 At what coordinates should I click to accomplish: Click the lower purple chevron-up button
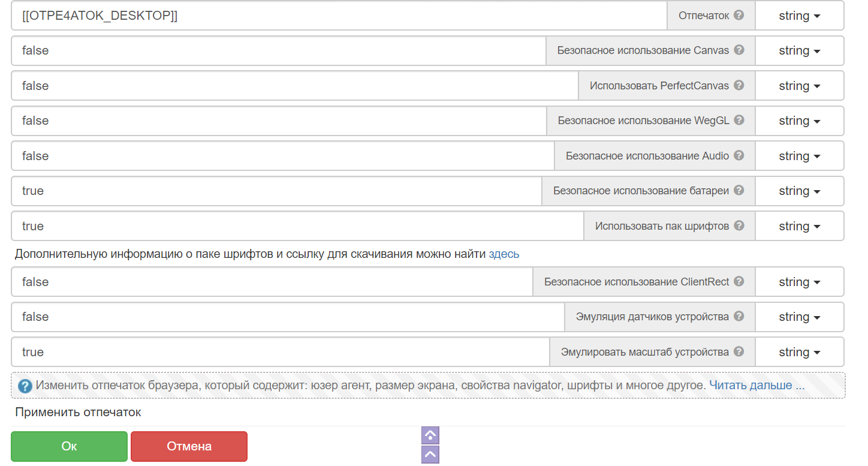click(430, 455)
